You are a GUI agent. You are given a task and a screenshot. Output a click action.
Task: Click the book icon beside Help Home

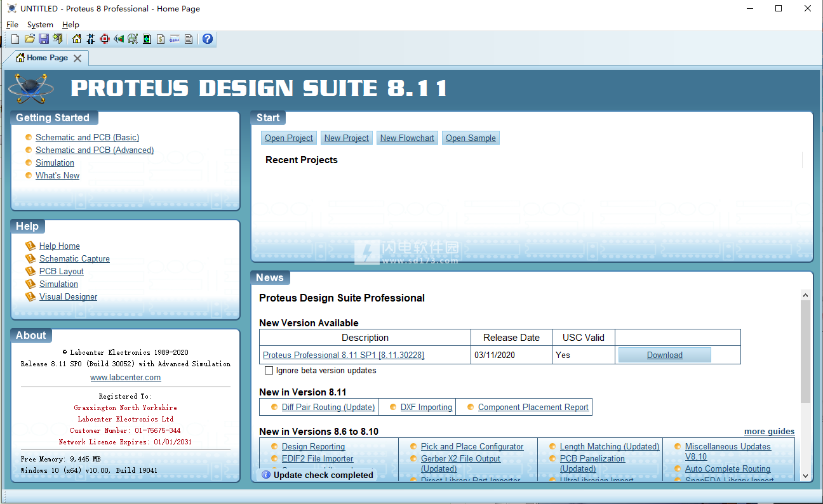pos(30,246)
